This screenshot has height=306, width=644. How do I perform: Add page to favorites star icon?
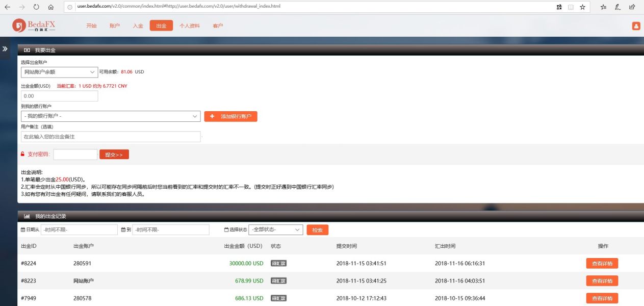[582, 7]
